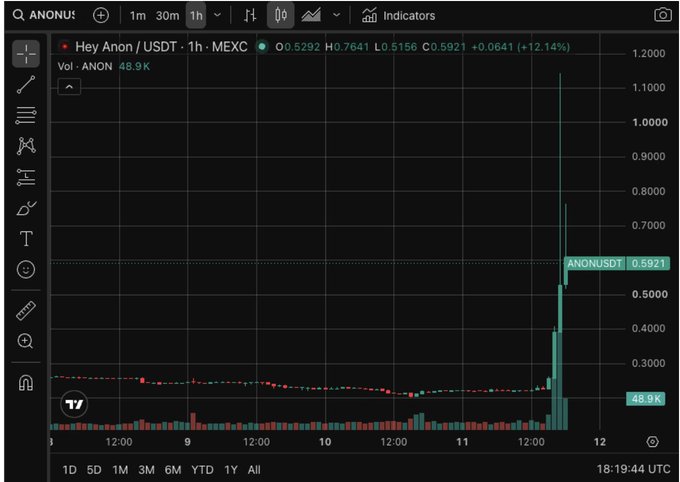Set date range to All
Viewport: 680px width, 482px height.
254,469
